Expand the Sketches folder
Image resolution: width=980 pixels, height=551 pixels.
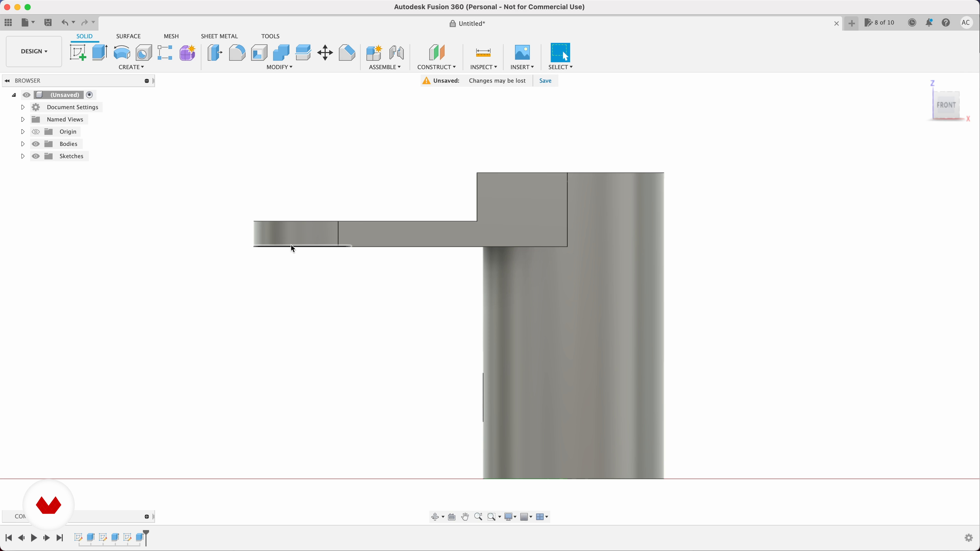22,156
